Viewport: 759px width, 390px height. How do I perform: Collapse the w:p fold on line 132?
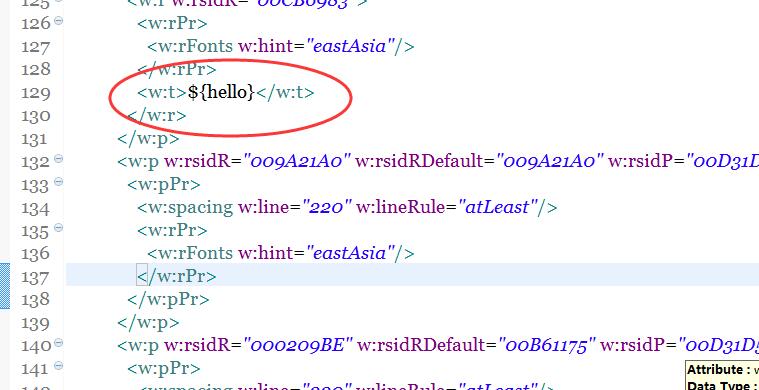59,159
